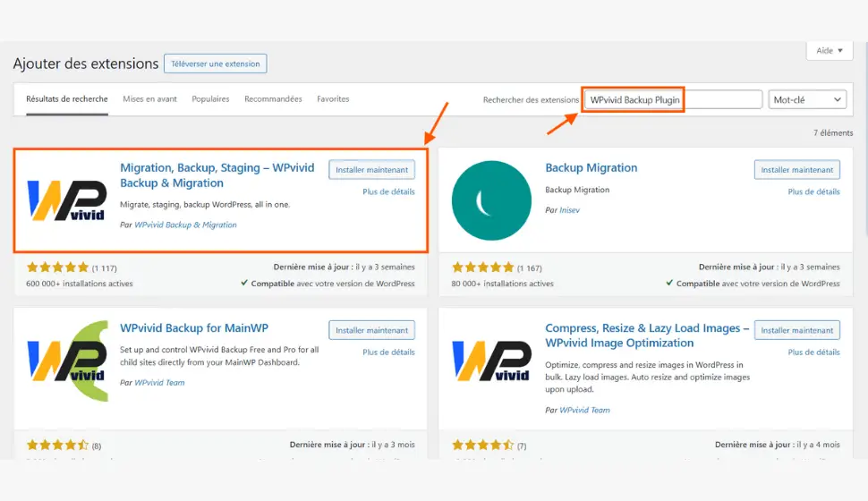
Task: Click the star rating of WPvivid Backup for MainWP
Action: (57, 445)
